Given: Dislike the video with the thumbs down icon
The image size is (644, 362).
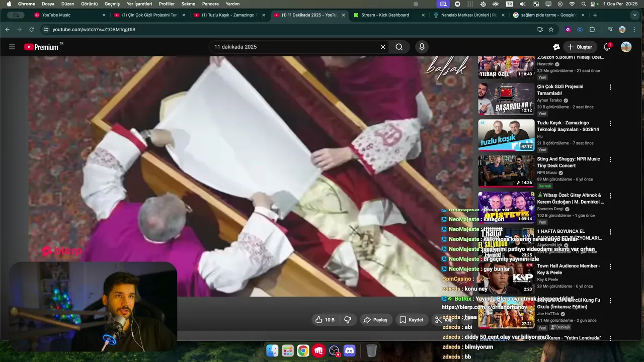Looking at the screenshot, I should pos(347,320).
